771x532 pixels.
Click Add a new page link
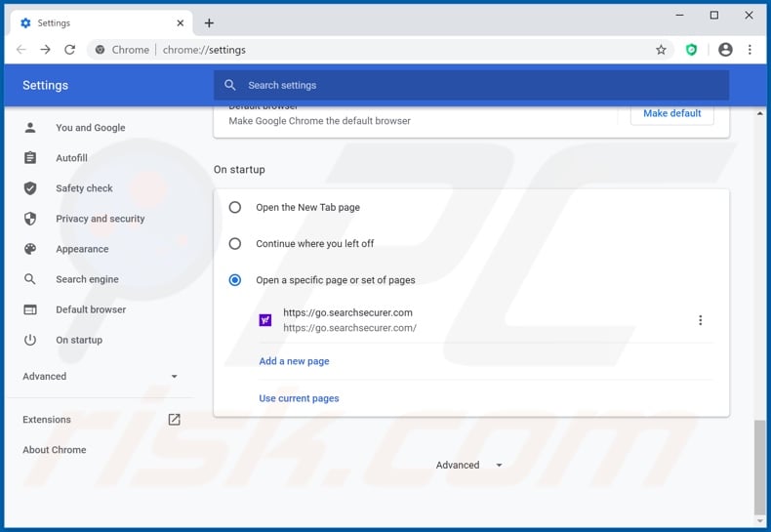(x=294, y=361)
